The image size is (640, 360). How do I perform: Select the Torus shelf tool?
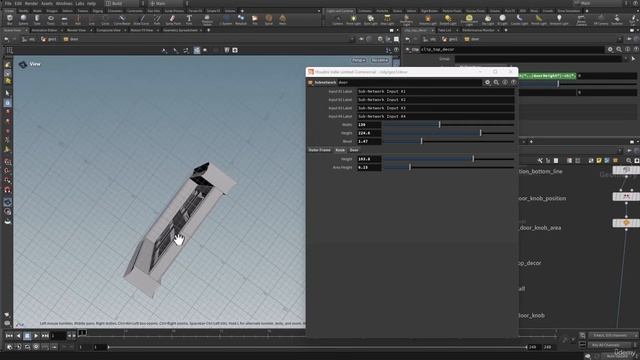[x=51, y=20]
